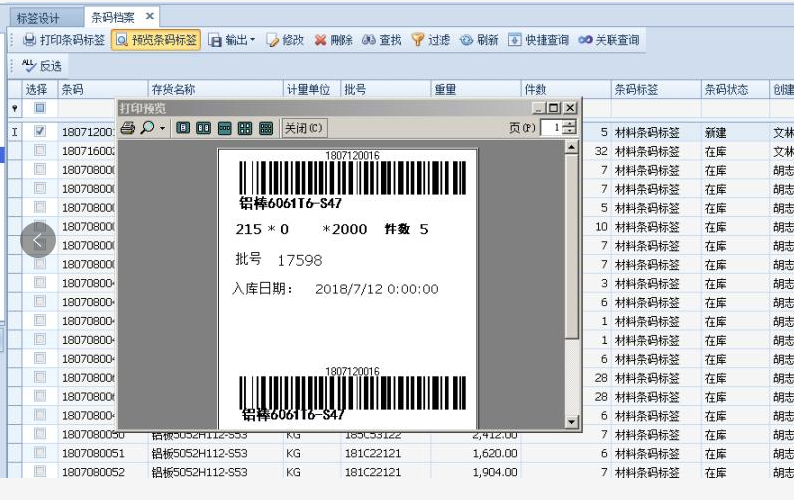The width and height of the screenshot is (794, 500).
Task: Click the 查找 binoculars find icon
Action: pyautogui.click(x=369, y=40)
